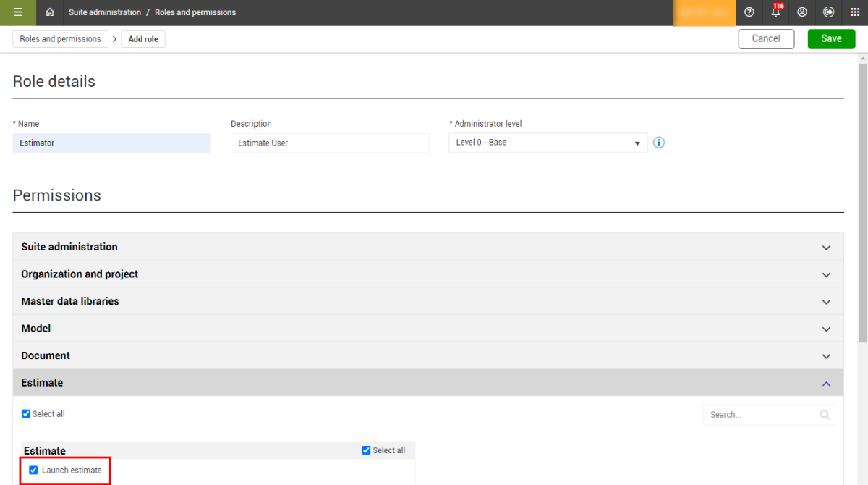Toggle Select all under Estimate panel
Viewport: 868px width, 485px height.
coord(26,414)
